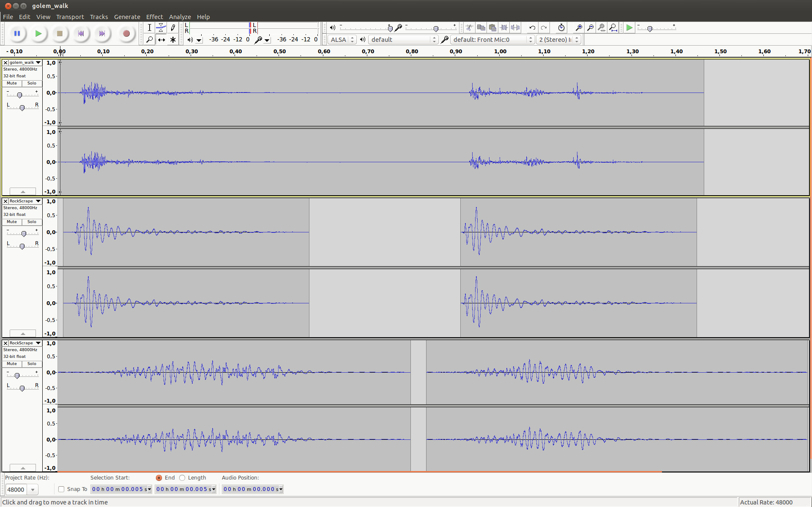Redo the last undone action

coord(544,28)
